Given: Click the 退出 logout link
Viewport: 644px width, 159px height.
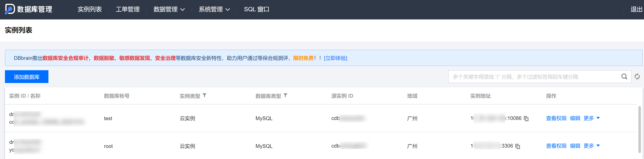Looking at the screenshot, I should point(636,10).
